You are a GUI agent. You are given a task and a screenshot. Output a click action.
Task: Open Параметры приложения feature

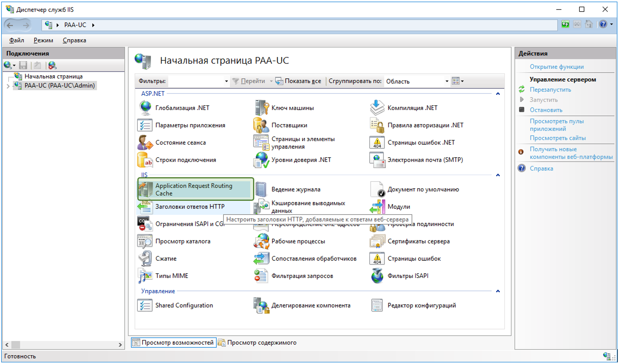coord(181,125)
